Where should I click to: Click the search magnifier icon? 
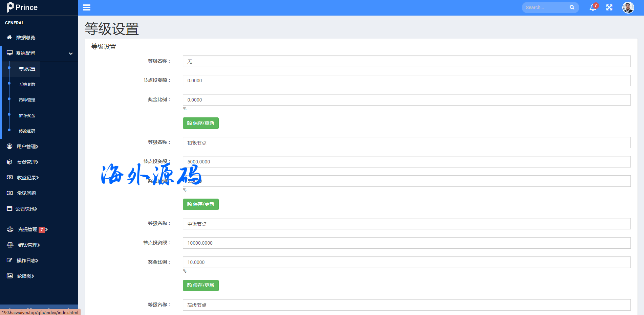coord(572,7)
